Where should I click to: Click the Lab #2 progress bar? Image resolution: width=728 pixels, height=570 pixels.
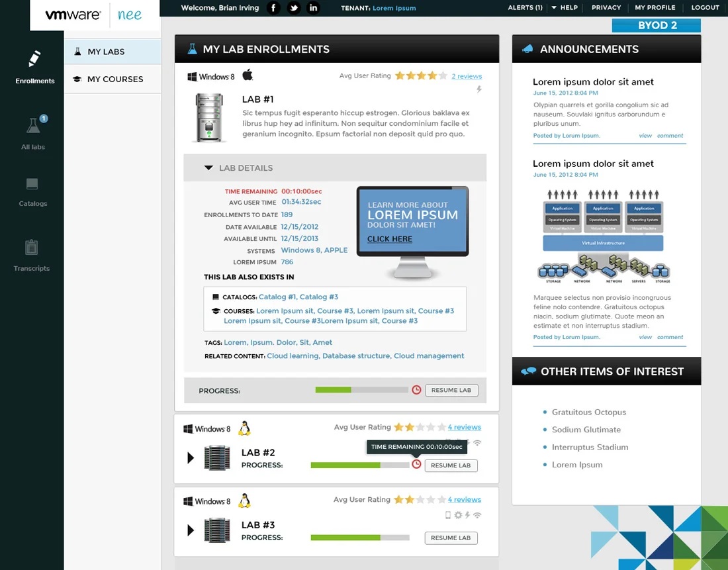point(360,465)
